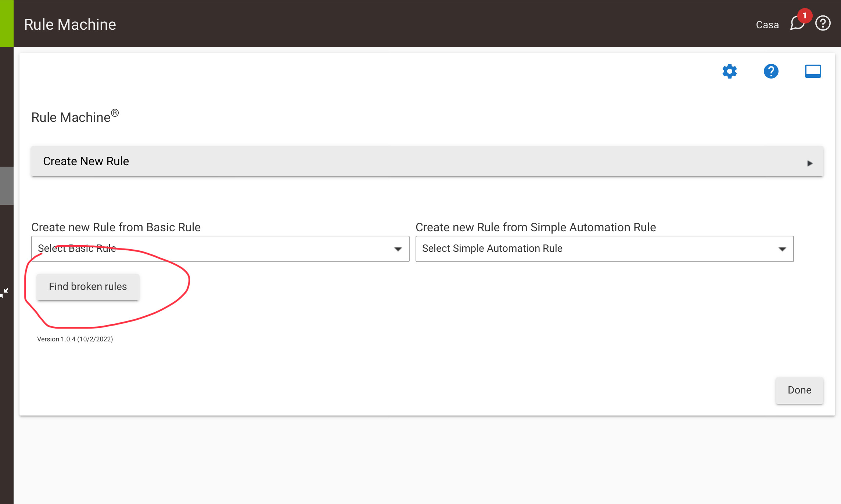Click the Done button
The image size is (841, 504).
tap(799, 390)
